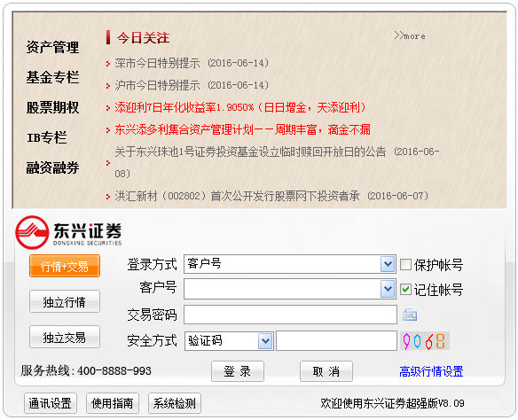Enable the 保护帐号 checkbox
518x420 pixels.
click(x=405, y=264)
